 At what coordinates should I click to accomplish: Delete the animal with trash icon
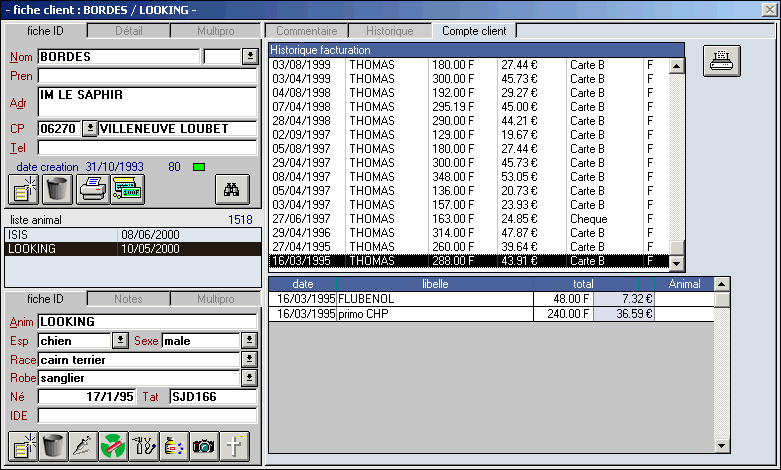click(x=53, y=446)
